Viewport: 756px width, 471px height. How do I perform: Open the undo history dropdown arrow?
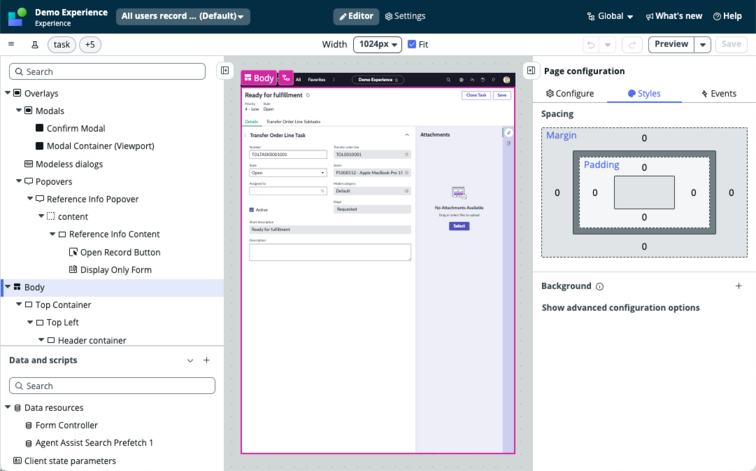point(608,45)
